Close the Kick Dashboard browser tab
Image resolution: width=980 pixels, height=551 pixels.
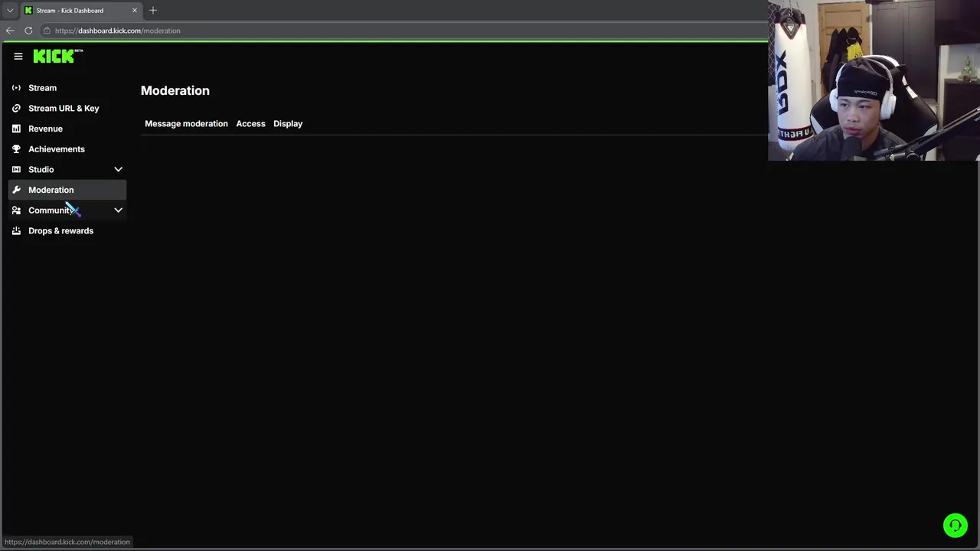click(135, 10)
